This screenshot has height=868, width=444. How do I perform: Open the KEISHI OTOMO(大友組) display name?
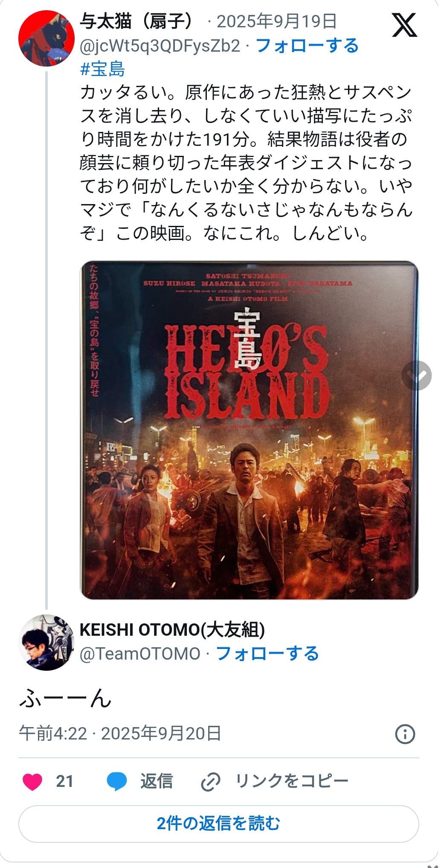tap(172, 630)
